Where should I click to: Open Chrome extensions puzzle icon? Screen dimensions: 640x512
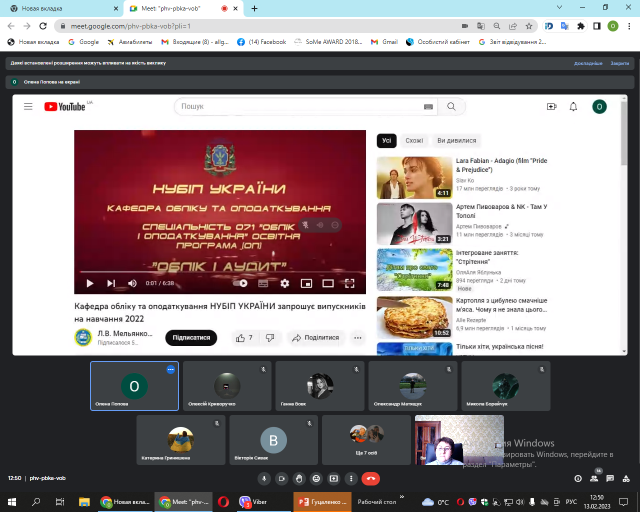pos(581,26)
